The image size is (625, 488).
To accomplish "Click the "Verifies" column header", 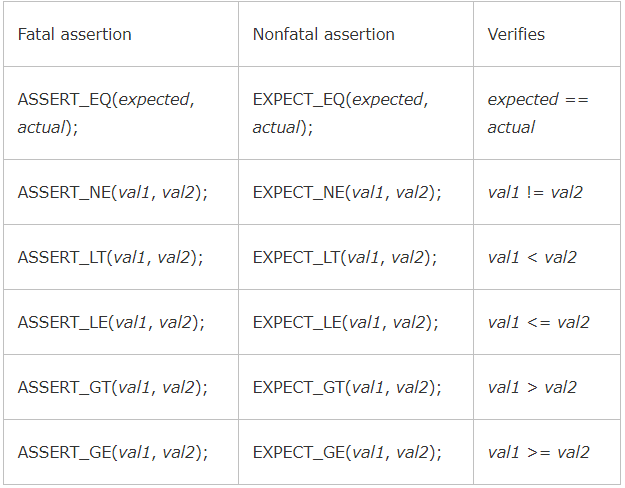I will [516, 35].
